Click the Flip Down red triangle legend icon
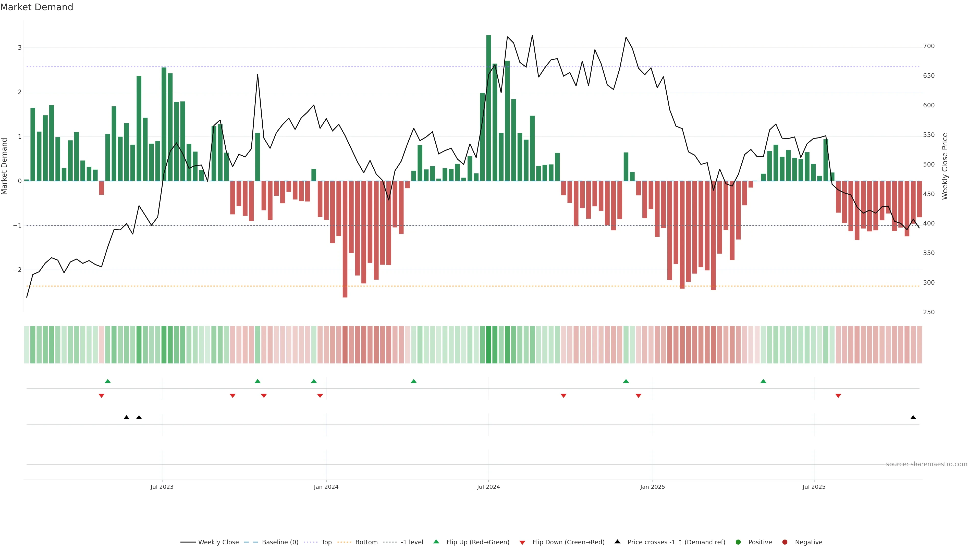980x551 pixels. coord(522,542)
